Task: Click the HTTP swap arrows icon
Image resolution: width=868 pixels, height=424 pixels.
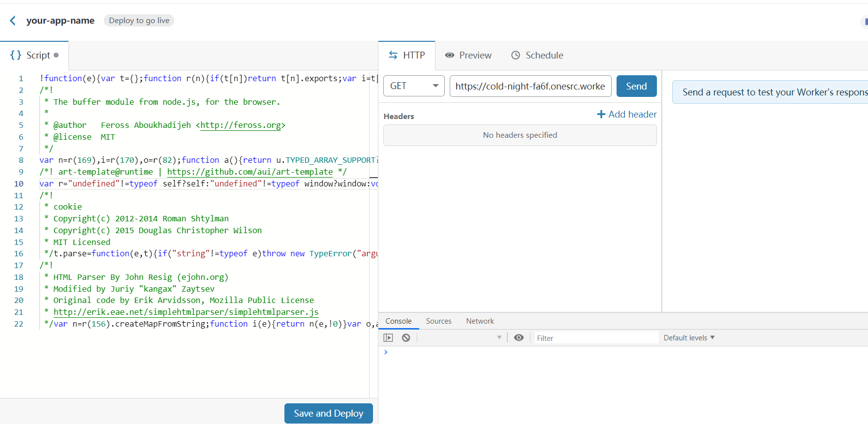Action: [x=393, y=56]
